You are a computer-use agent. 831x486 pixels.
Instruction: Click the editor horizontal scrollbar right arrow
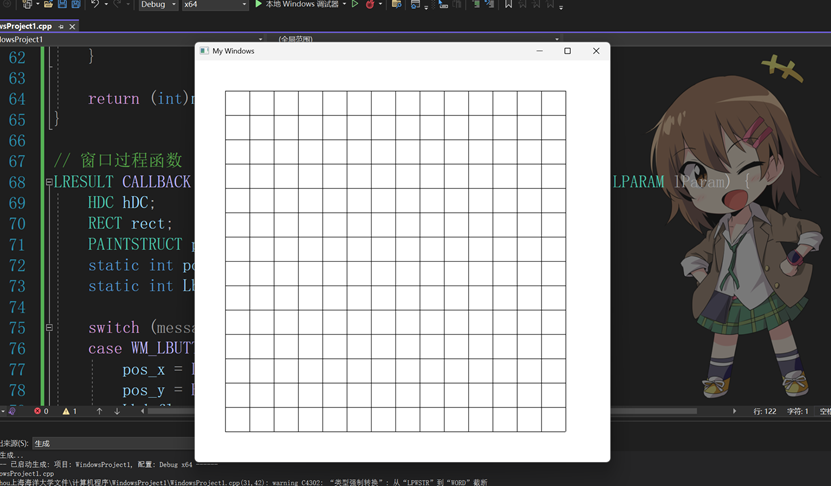[734, 411]
